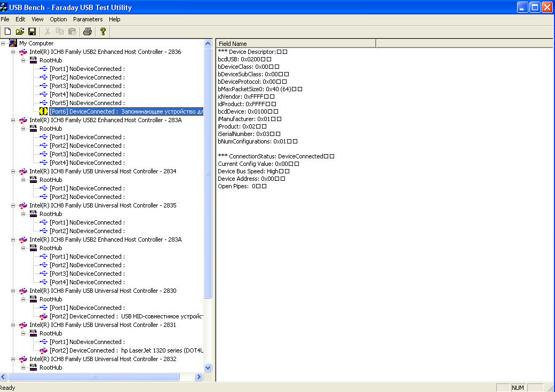Select Port5 NoDeviceConnected under controller 2836

(x=87, y=103)
